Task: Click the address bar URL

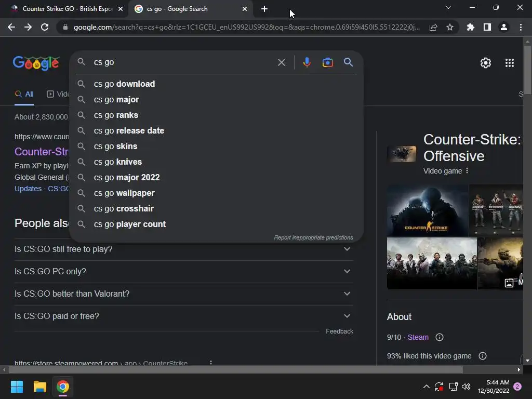Action: pyautogui.click(x=246, y=27)
